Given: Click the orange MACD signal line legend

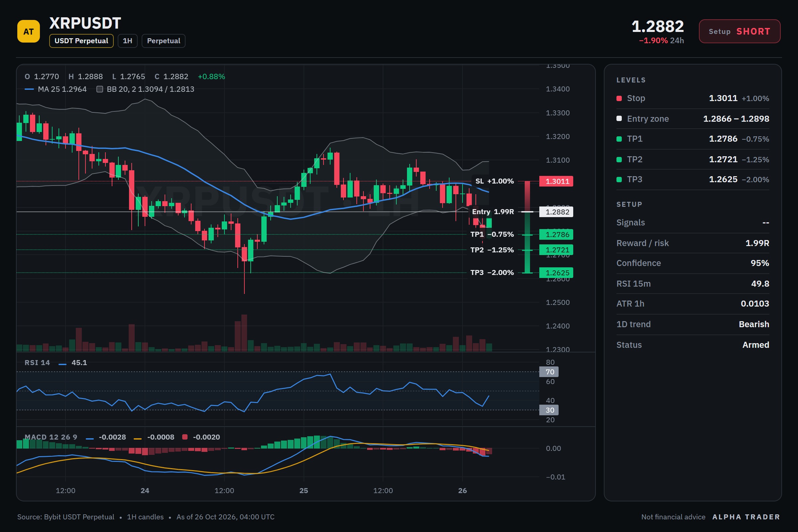Looking at the screenshot, I should click(137, 439).
